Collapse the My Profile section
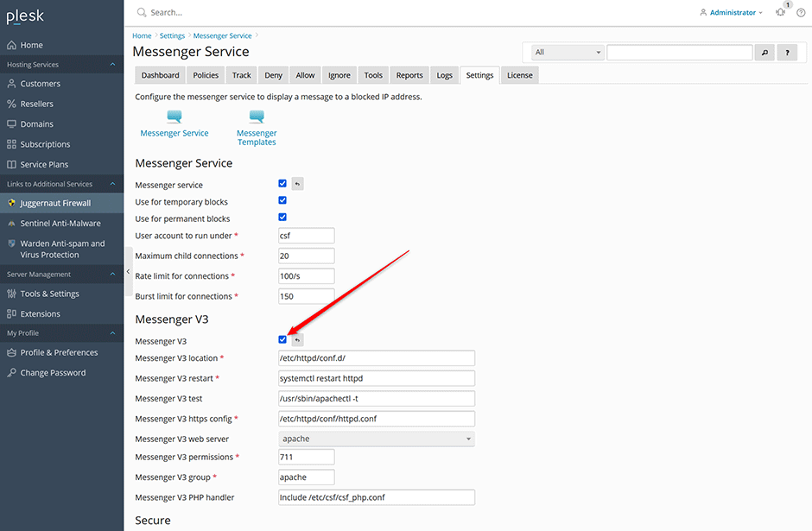Image resolution: width=812 pixels, height=531 pixels. [112, 333]
